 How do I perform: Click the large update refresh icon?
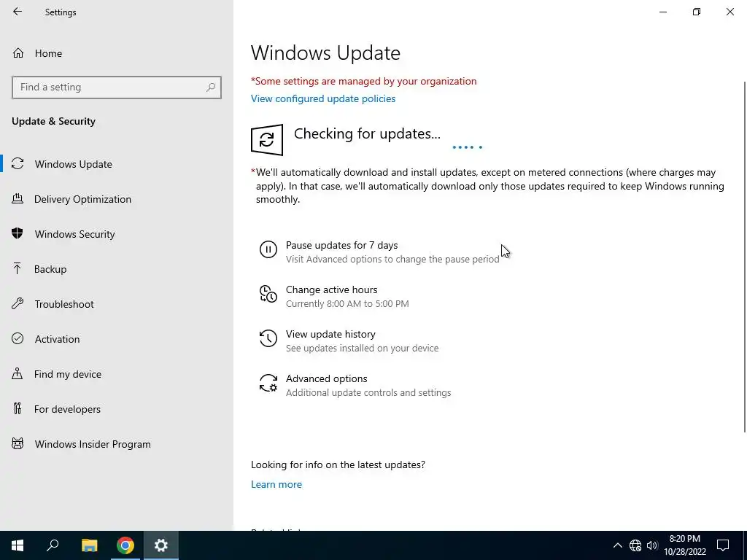click(267, 140)
